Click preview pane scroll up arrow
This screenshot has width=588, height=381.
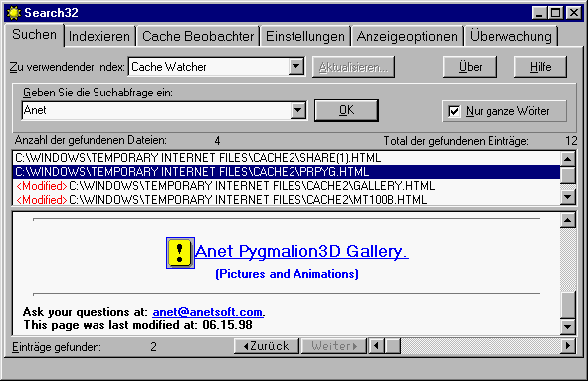[568, 220]
